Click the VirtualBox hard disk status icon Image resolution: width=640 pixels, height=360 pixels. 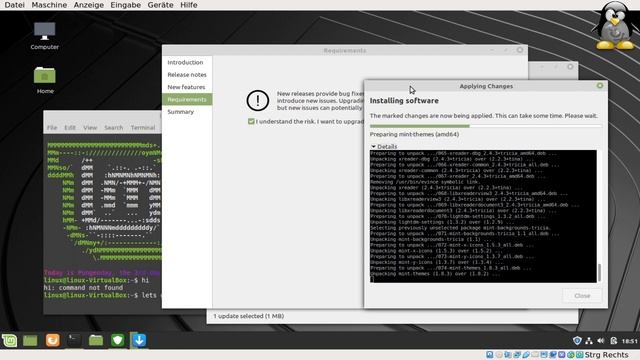coord(490,355)
